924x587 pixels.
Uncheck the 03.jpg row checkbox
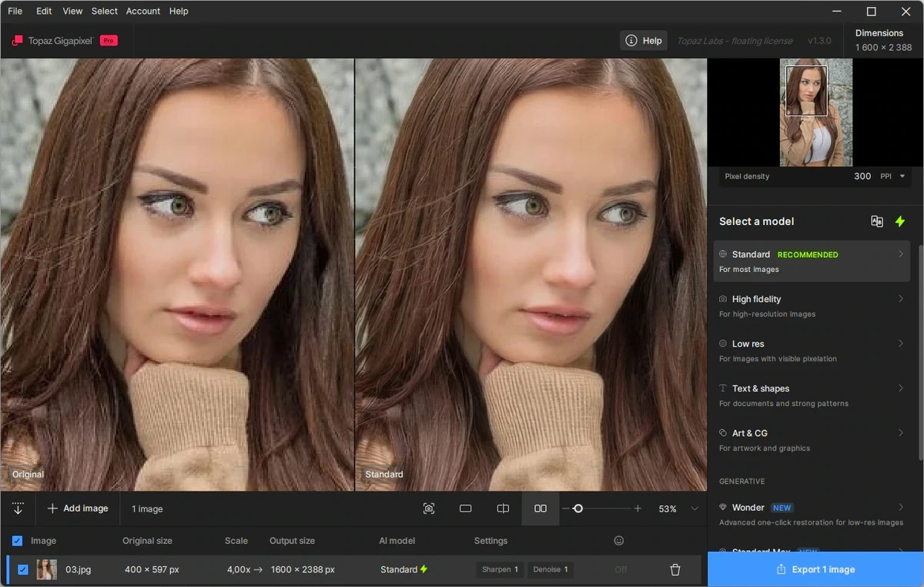22,569
